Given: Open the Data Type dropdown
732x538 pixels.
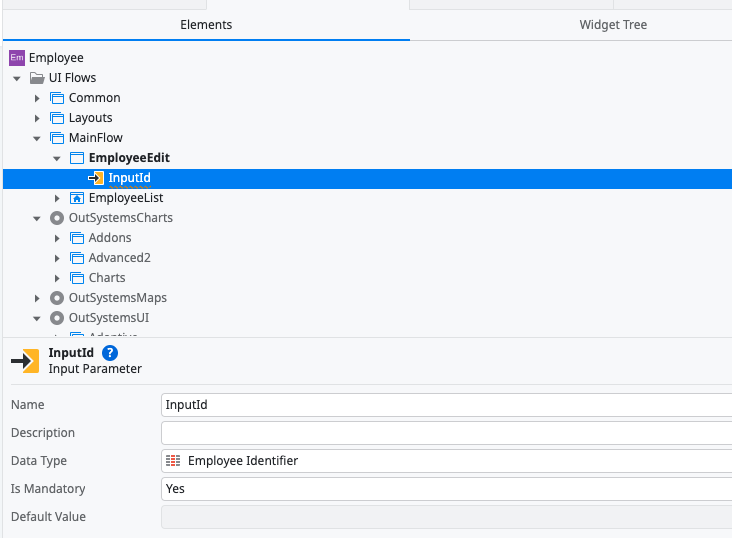Looking at the screenshot, I should 446,461.
